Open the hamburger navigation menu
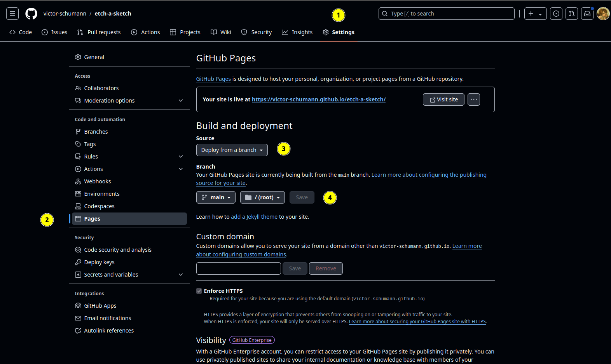This screenshot has width=611, height=364. coord(12,14)
